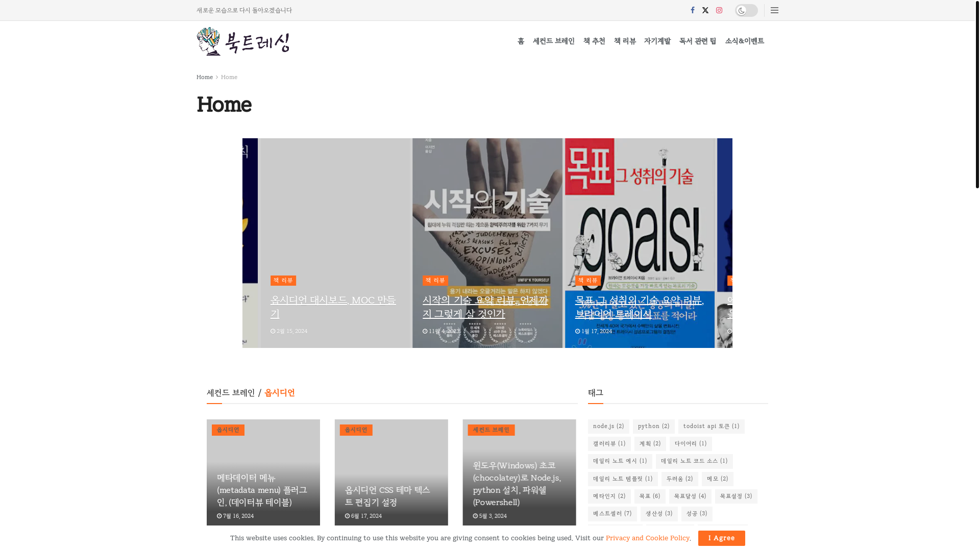Toggle dark mode switch
Viewport: 980px width, 551px height.
tap(746, 10)
